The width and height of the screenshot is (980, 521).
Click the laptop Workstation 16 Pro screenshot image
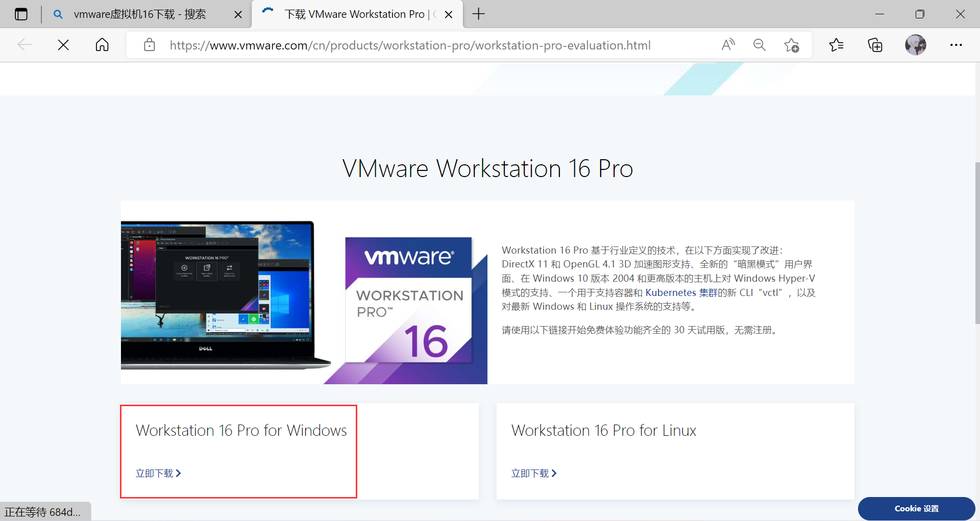click(225, 295)
